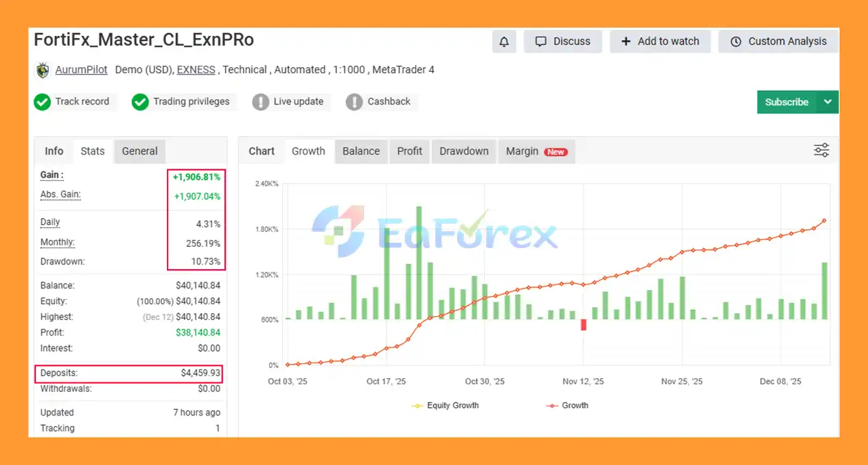The image size is (868, 465).
Task: Click the AurumPilot avatar icon
Action: click(43, 70)
